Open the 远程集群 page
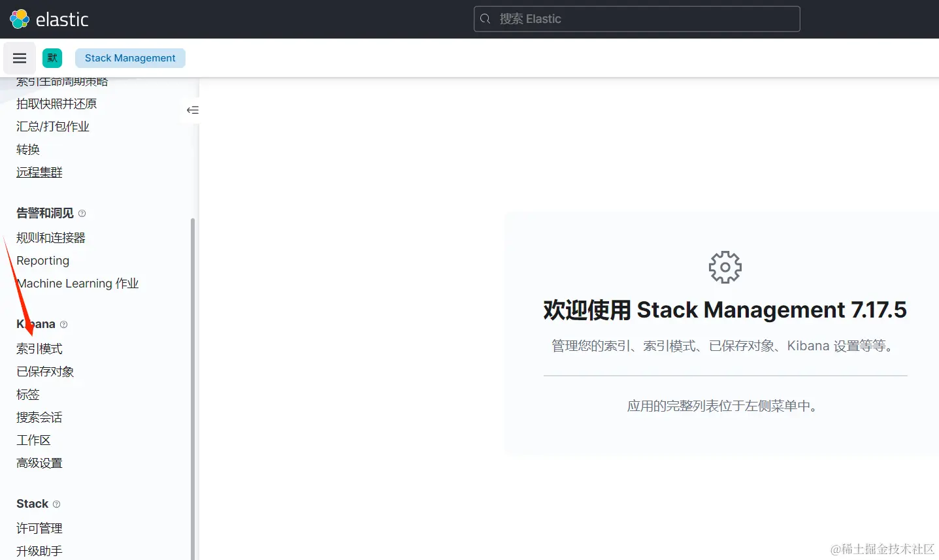This screenshot has width=939, height=560. pyautogui.click(x=39, y=171)
